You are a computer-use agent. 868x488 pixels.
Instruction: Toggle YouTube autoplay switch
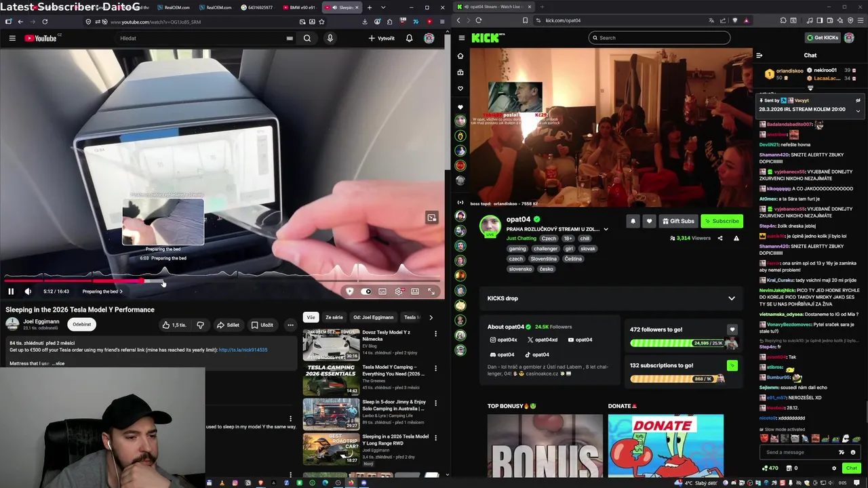pos(366,291)
